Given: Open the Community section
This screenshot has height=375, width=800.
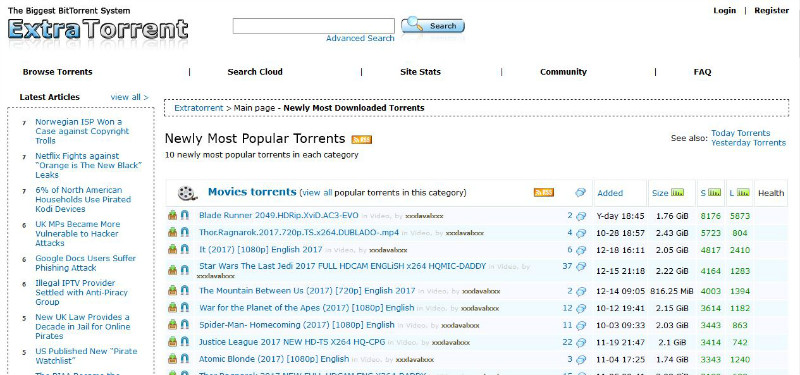Looking at the screenshot, I should click(563, 72).
